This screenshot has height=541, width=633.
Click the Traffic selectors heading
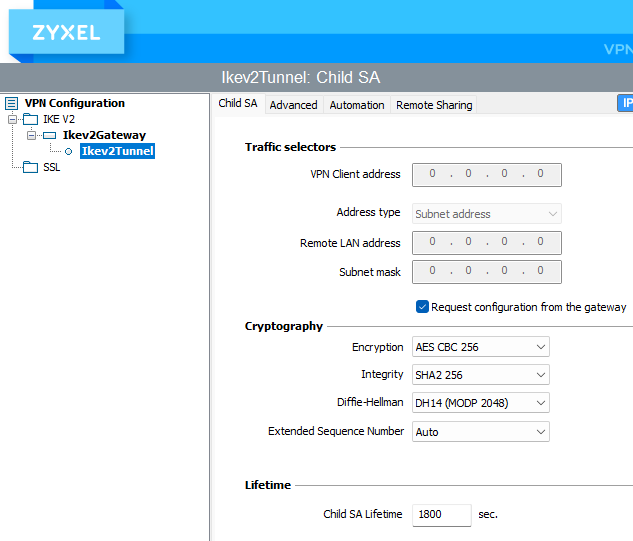pyautogui.click(x=290, y=147)
